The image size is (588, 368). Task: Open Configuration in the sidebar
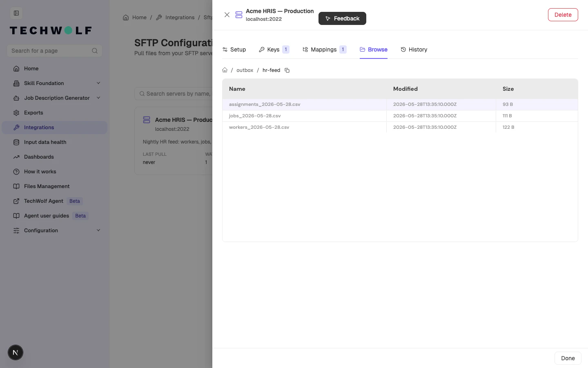54,231
